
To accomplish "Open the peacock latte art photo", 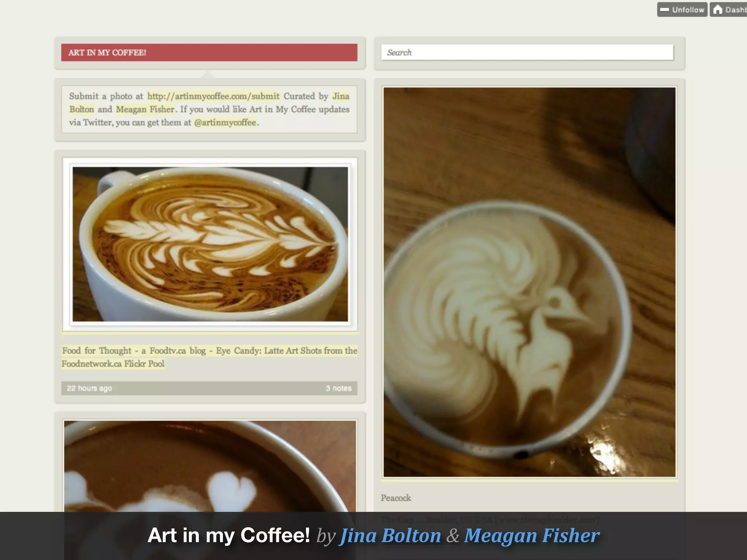I will pos(530,282).
